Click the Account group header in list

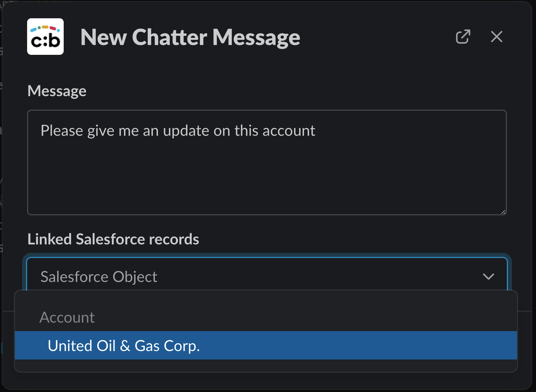(67, 317)
